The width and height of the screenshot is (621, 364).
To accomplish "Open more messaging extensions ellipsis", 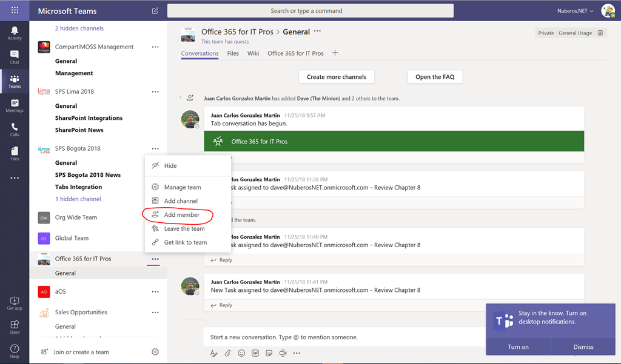I will pyautogui.click(x=297, y=353).
